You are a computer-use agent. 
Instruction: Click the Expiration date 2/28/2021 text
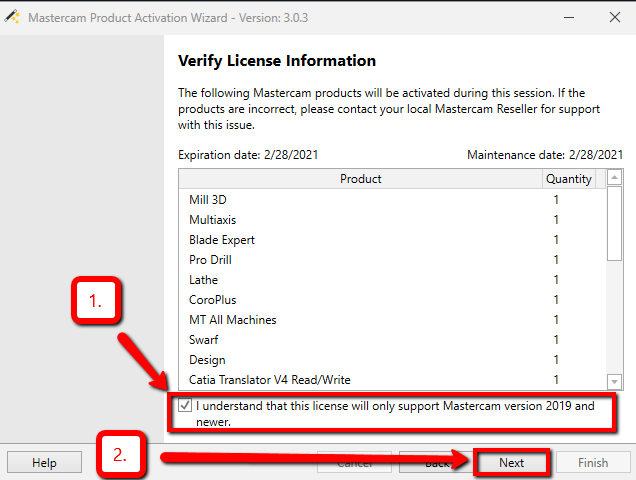click(x=248, y=155)
